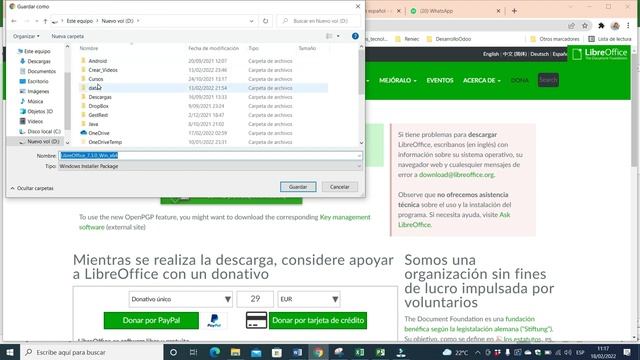This screenshot has width=640, height=360.
Task: Open Cortana circle in taskbar
Action: (x=173, y=352)
